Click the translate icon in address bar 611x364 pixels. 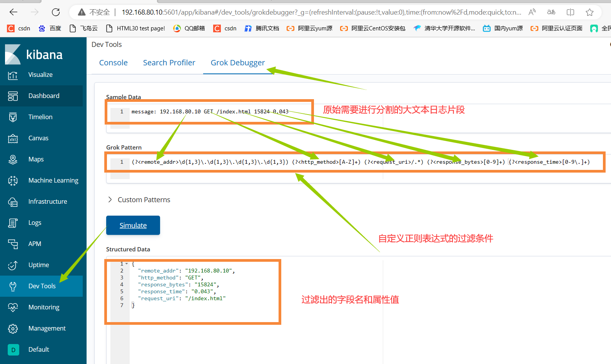[x=551, y=12]
